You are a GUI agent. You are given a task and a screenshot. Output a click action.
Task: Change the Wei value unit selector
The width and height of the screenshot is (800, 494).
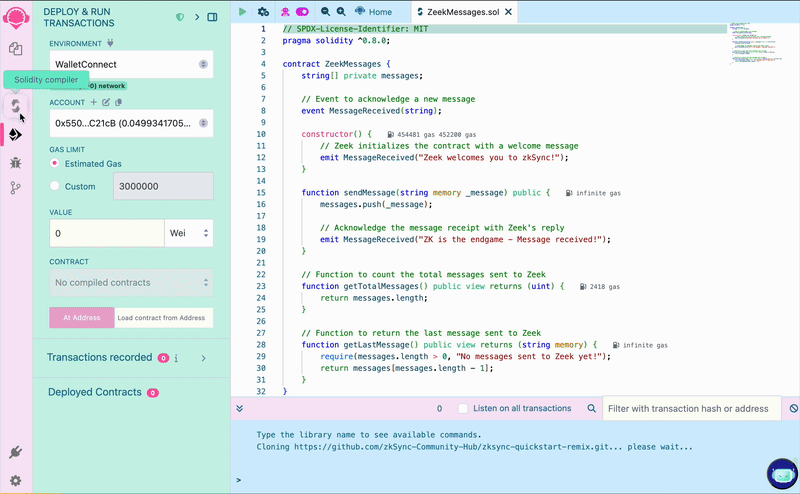click(189, 233)
